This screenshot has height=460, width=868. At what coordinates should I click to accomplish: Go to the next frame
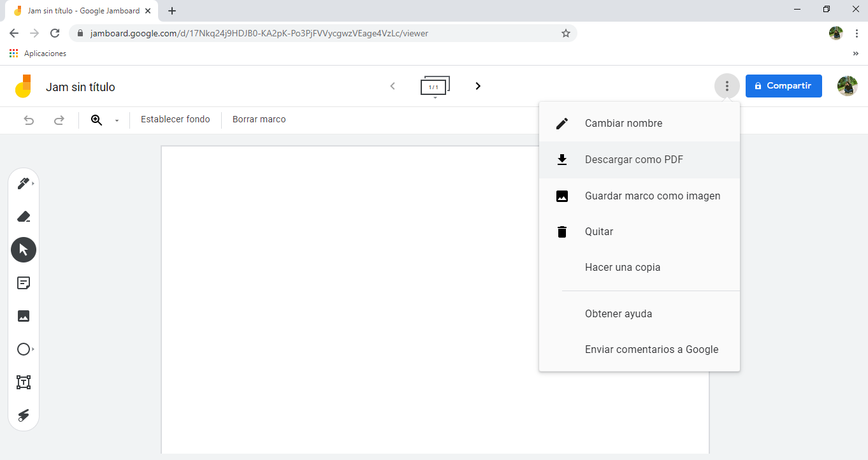478,86
